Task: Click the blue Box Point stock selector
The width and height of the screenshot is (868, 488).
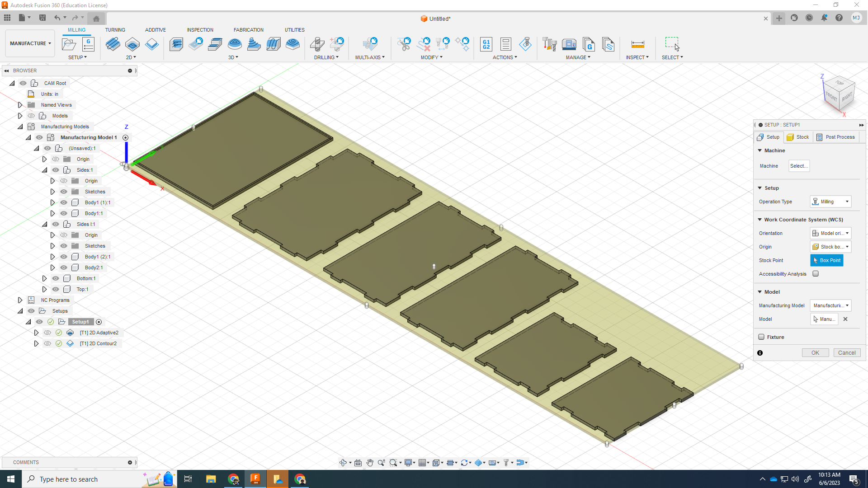Action: [x=826, y=260]
